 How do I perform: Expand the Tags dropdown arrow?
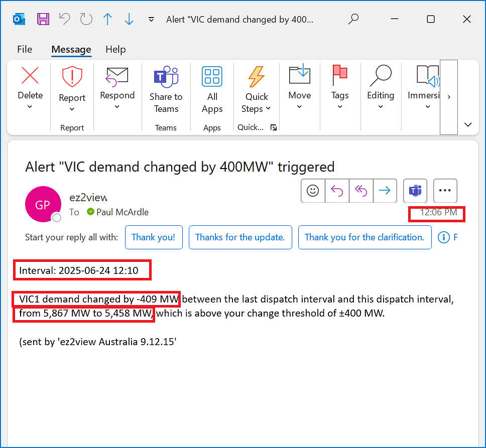point(340,107)
